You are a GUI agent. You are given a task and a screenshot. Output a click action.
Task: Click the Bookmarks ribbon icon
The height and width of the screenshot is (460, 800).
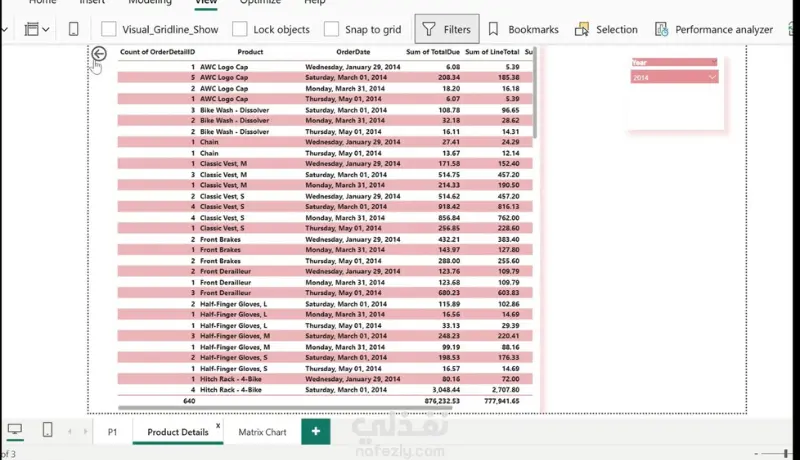click(x=493, y=30)
